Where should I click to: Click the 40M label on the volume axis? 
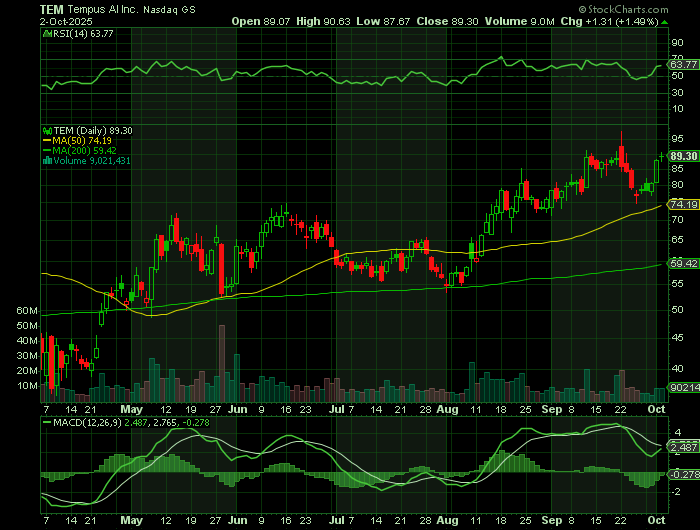coord(27,341)
